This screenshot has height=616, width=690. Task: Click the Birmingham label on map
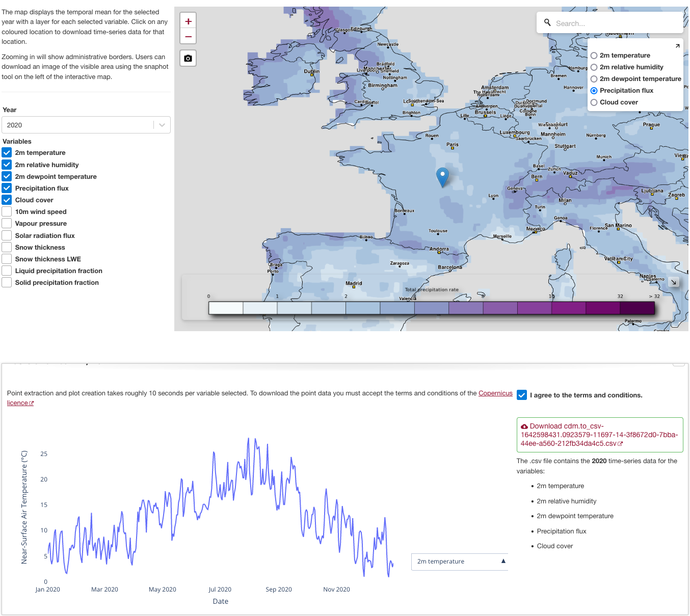tap(383, 86)
